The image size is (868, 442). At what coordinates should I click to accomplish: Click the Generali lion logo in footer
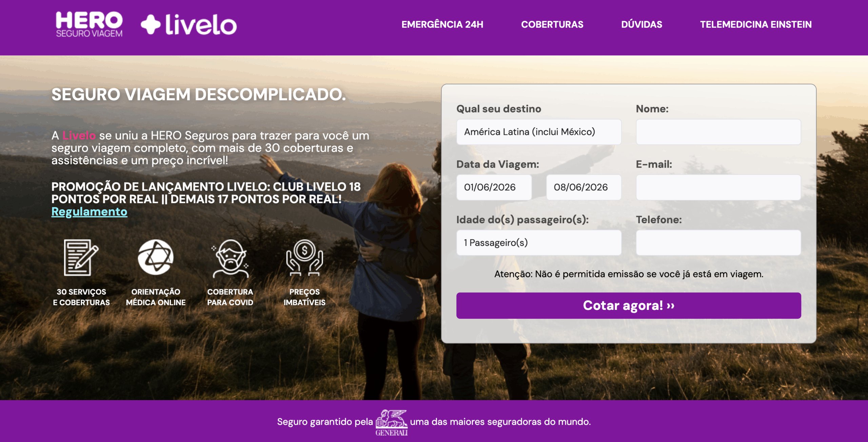pos(391,422)
